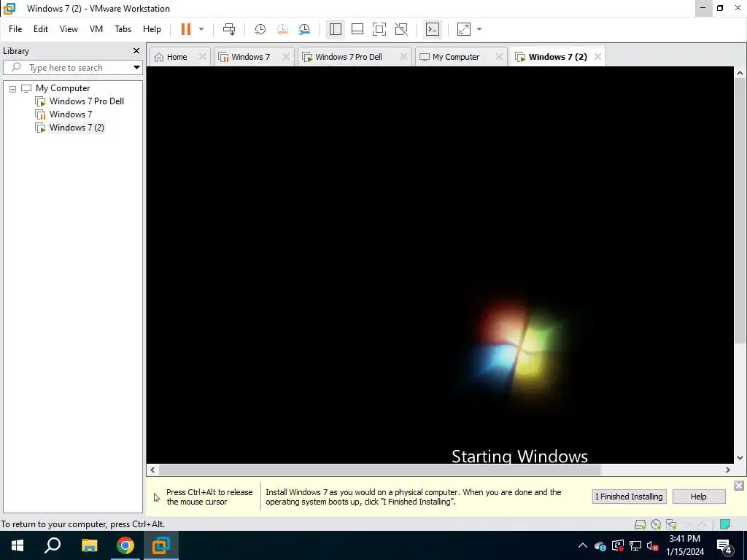Click the Help button in install bar
Viewport: 747px width, 560px height.
click(698, 497)
